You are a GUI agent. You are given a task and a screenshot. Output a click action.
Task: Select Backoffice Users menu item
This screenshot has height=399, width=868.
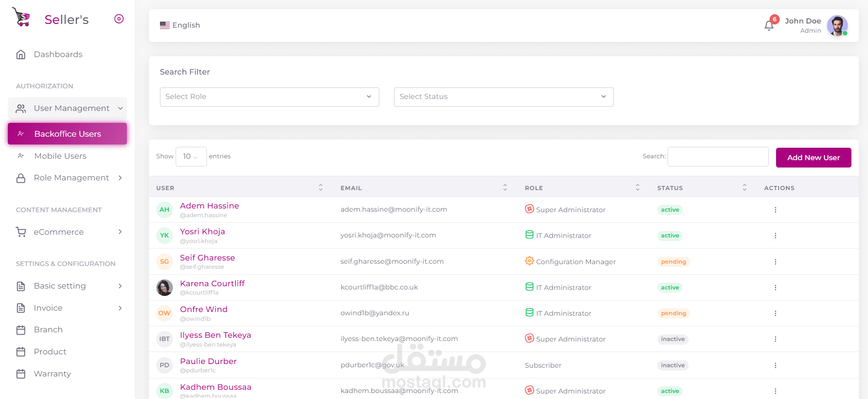coord(67,134)
